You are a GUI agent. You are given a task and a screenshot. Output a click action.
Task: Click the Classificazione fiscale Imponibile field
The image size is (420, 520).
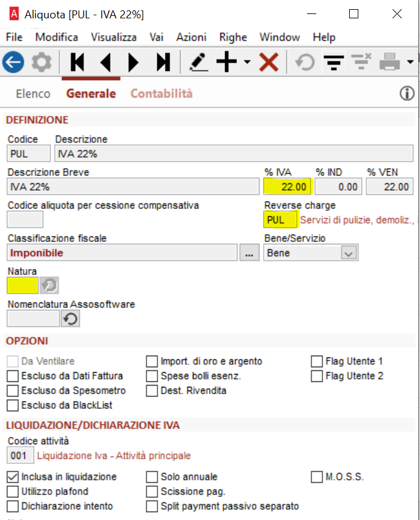tap(122, 253)
